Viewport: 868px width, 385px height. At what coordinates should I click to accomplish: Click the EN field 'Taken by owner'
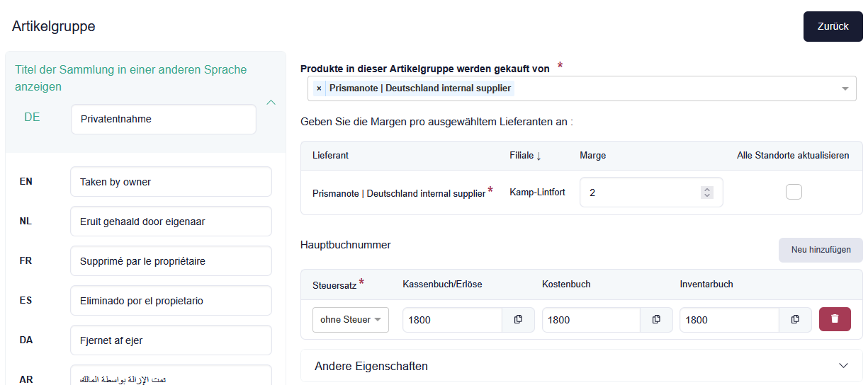170,182
